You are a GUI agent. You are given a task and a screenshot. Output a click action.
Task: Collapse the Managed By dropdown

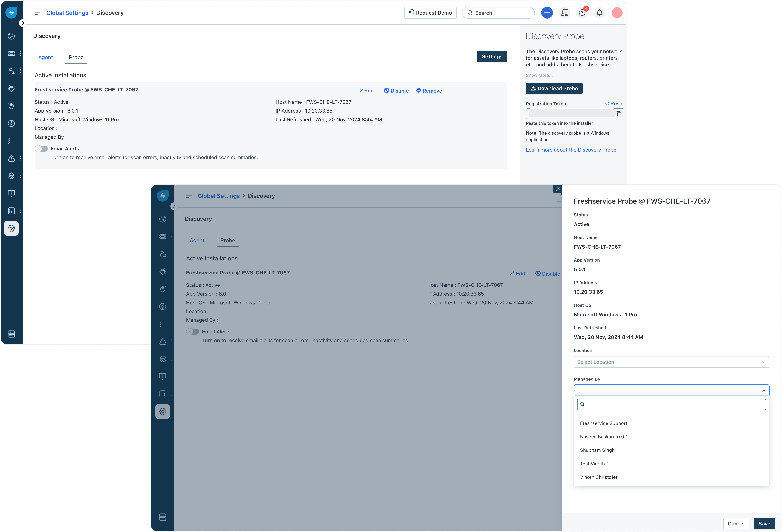point(763,391)
